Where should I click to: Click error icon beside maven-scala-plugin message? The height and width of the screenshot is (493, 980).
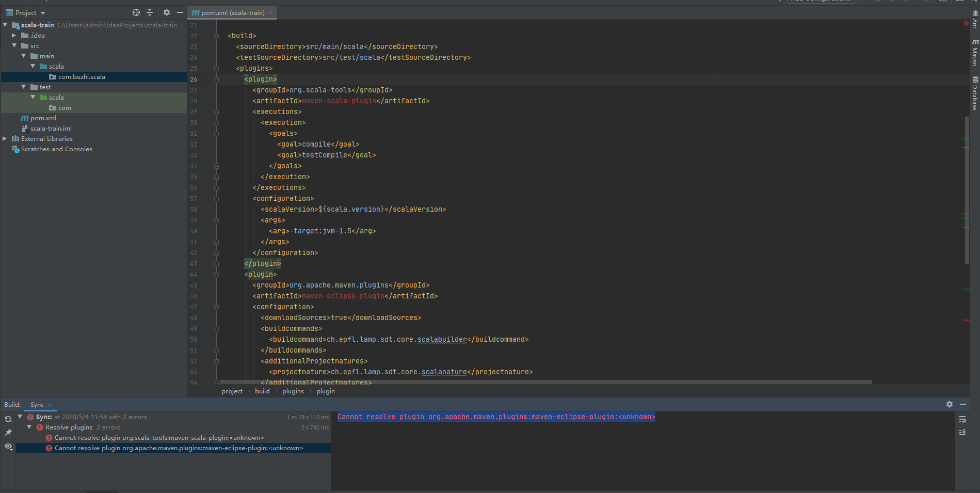pos(49,438)
